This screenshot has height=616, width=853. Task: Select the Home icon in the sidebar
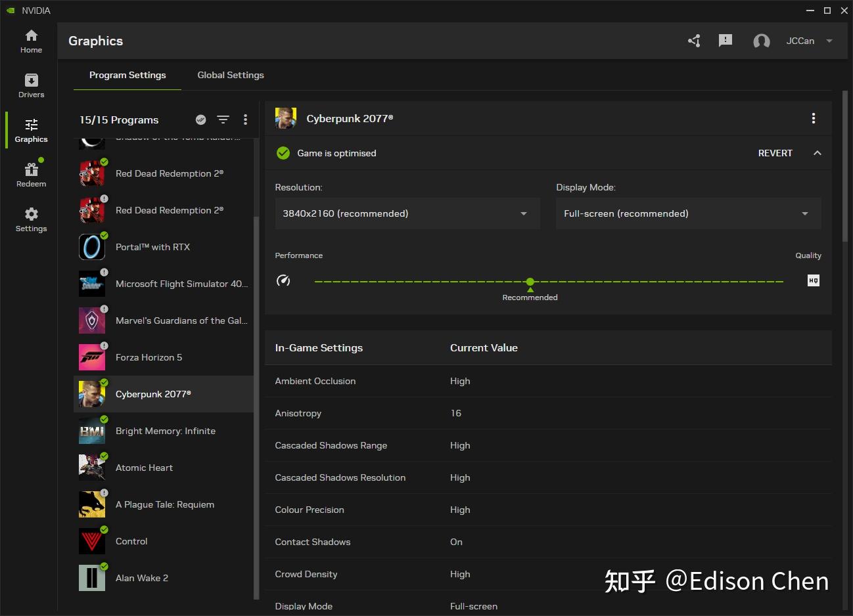click(31, 41)
